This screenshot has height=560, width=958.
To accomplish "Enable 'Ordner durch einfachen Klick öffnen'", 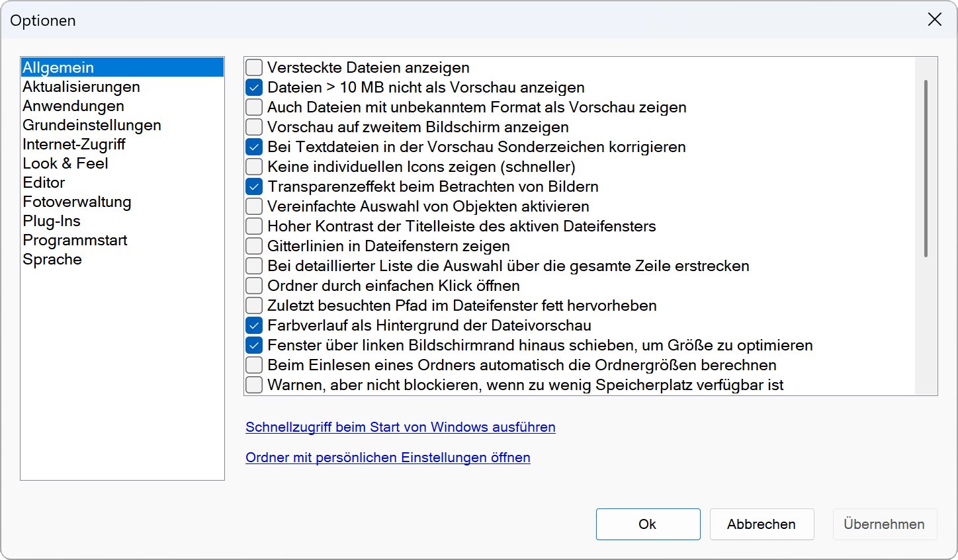I will tap(254, 286).
